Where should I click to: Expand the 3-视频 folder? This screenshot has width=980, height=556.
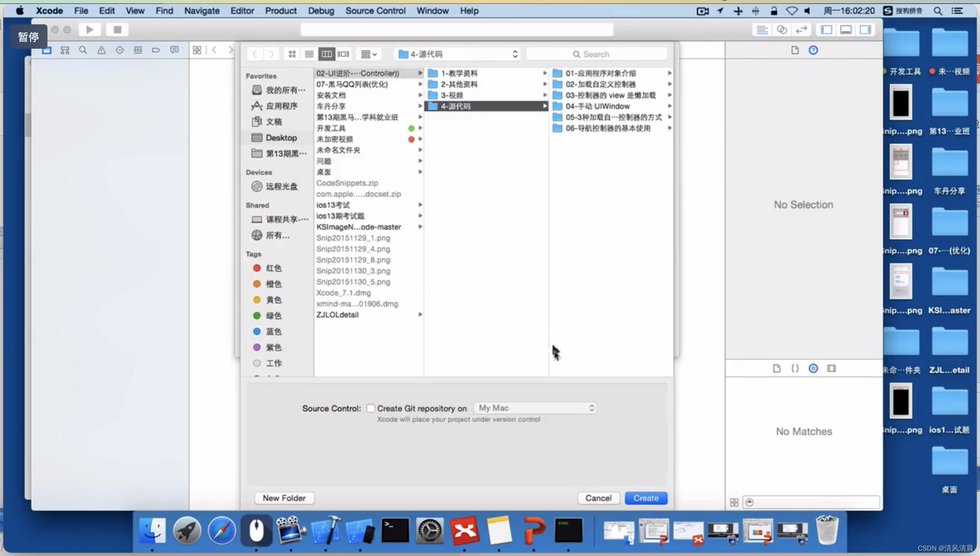pyautogui.click(x=545, y=95)
